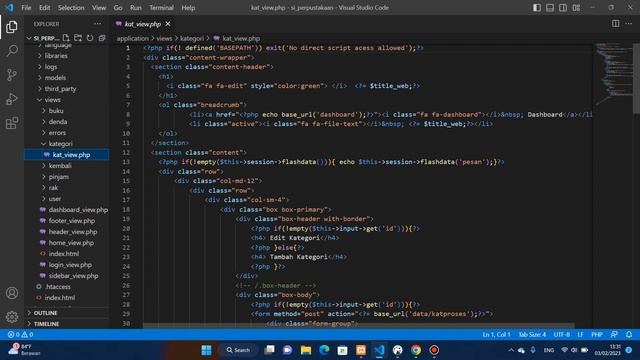The image size is (640, 360).
Task: Click the Split Editor Right icon
Action: (x=616, y=24)
